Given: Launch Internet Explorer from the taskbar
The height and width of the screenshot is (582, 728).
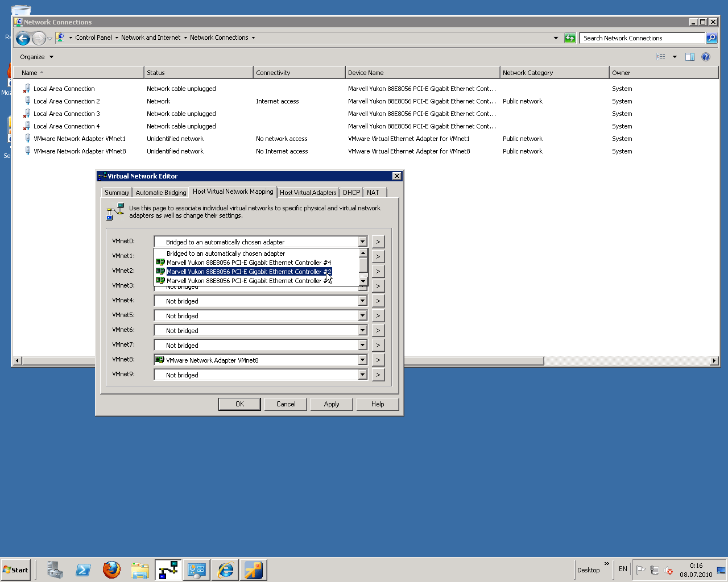Looking at the screenshot, I should pyautogui.click(x=225, y=569).
